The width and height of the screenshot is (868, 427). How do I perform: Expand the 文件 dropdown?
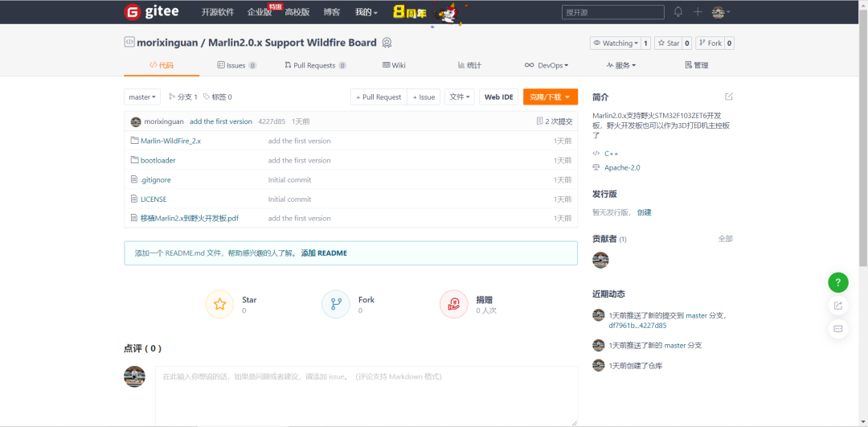pos(460,97)
